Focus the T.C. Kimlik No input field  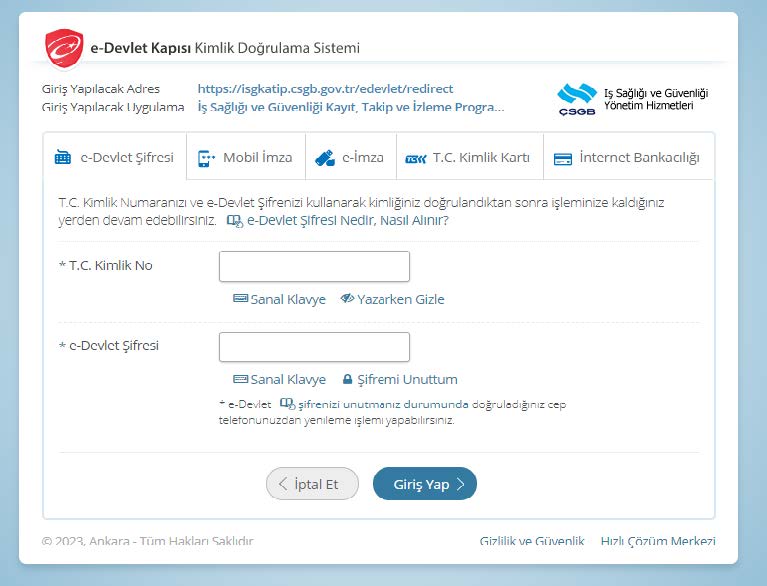314,266
